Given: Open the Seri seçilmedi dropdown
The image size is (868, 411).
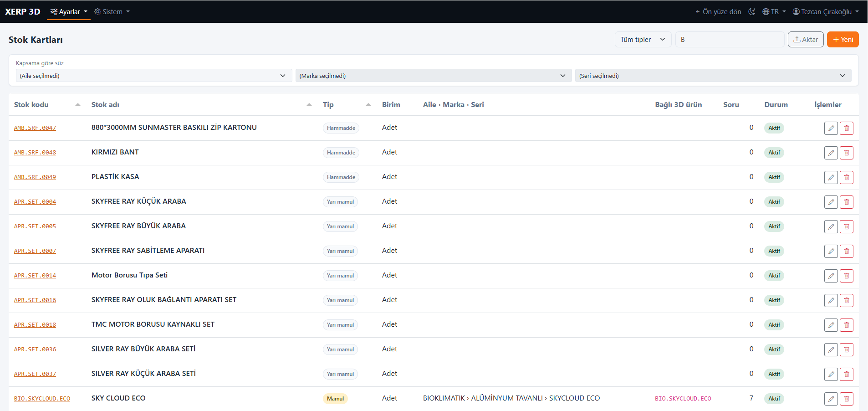Looking at the screenshot, I should 713,76.
